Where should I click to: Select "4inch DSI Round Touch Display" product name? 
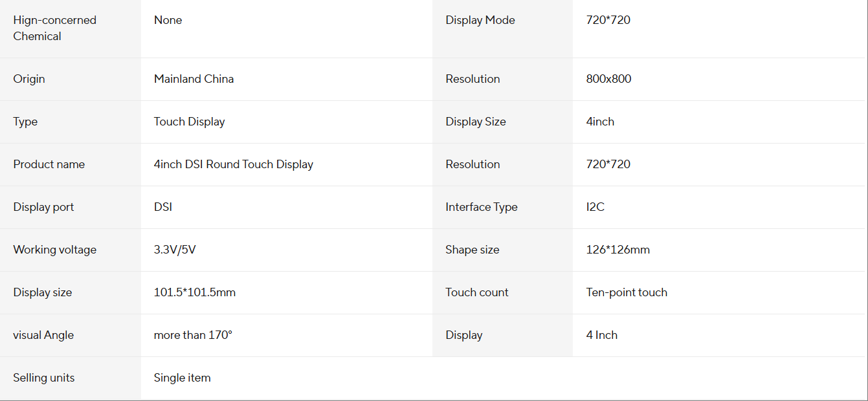pos(233,164)
